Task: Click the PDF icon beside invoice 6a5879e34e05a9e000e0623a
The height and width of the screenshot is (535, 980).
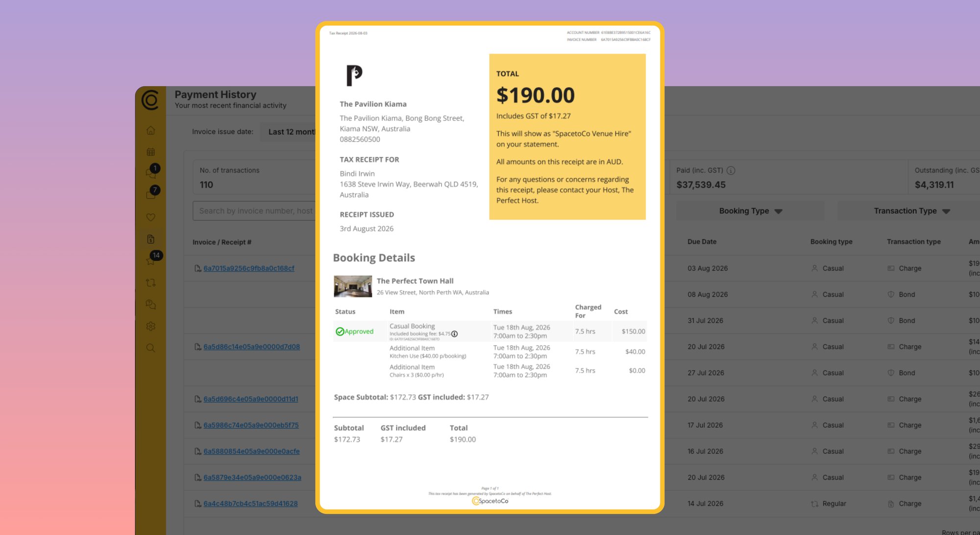Action: tap(197, 478)
